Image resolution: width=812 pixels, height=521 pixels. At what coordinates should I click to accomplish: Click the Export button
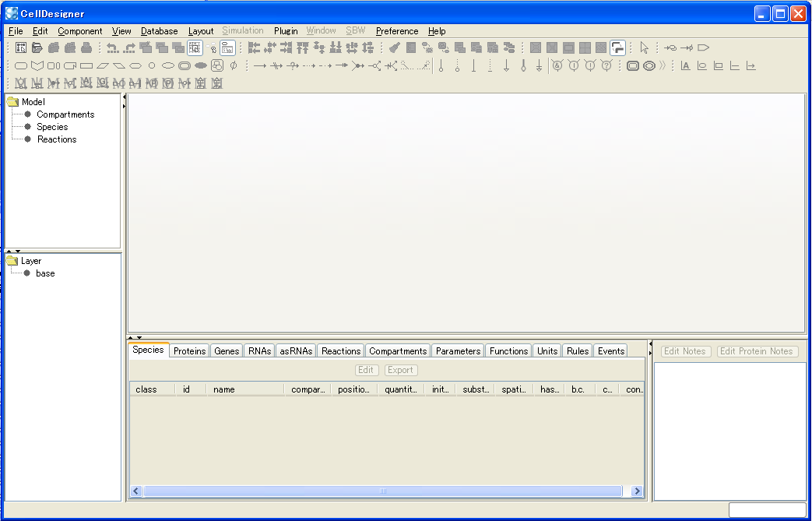(x=400, y=370)
